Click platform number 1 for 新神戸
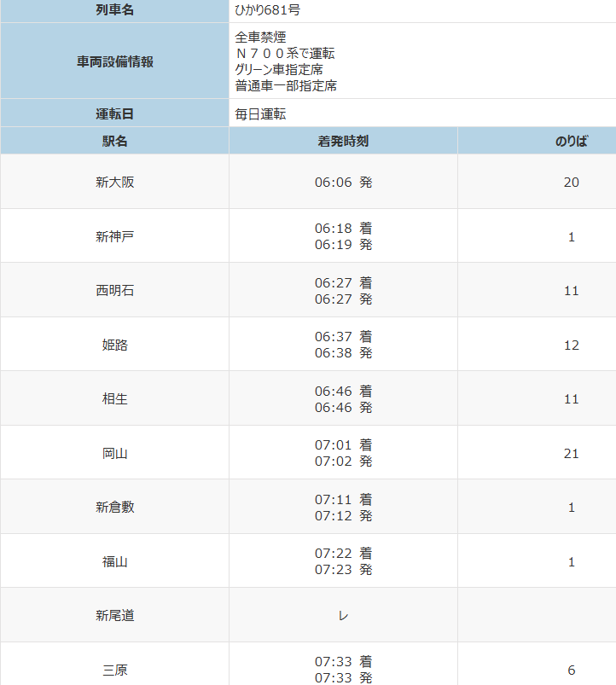Image resolution: width=616 pixels, height=685 pixels. (572, 237)
